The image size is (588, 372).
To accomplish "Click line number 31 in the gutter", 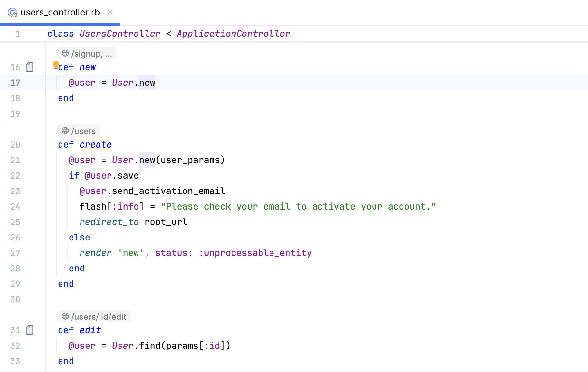I will coord(15,330).
